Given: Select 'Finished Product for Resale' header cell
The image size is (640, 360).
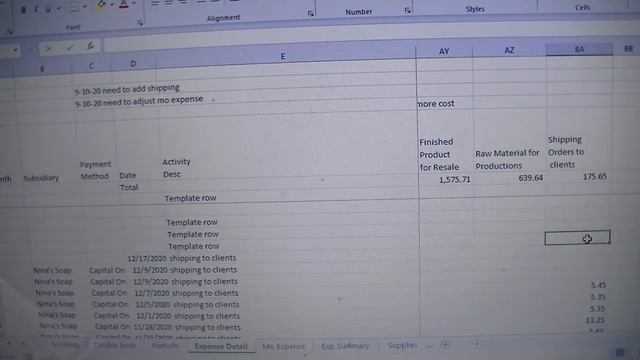Looking at the screenshot, I should pyautogui.click(x=439, y=155).
